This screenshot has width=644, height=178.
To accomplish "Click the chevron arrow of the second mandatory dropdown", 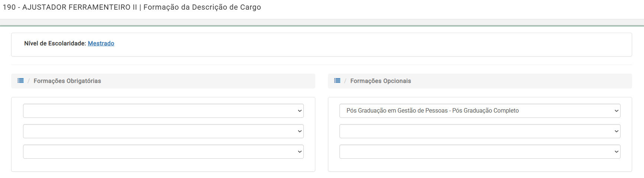I will pos(300,131).
